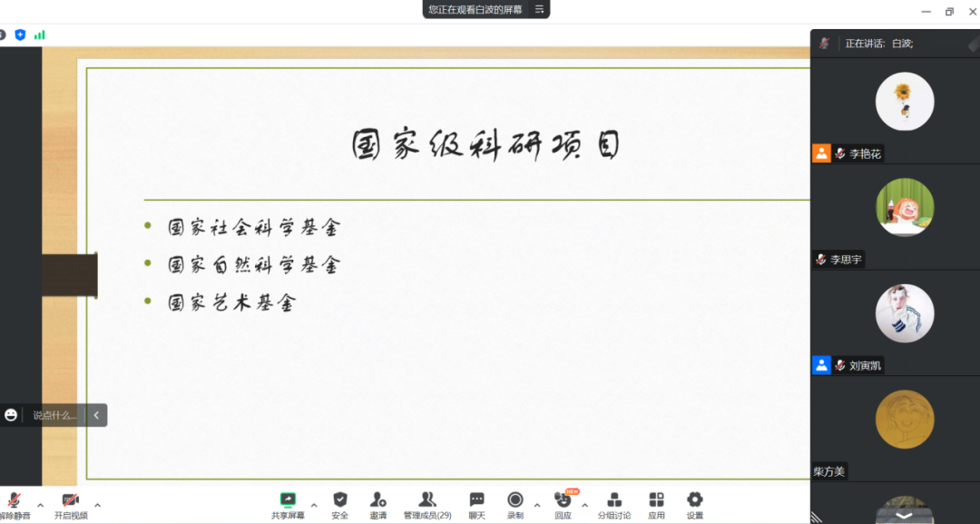Click the green network signal strength icon

[39, 35]
